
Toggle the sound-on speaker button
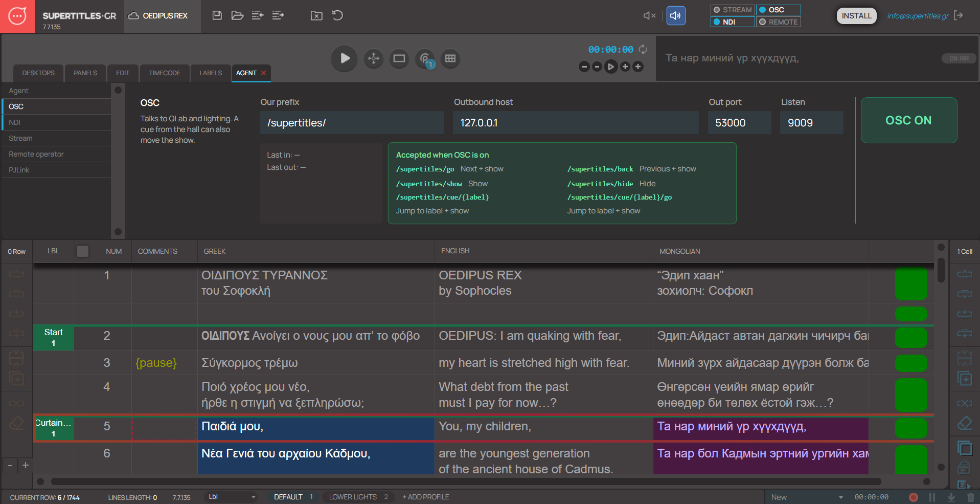pyautogui.click(x=676, y=16)
